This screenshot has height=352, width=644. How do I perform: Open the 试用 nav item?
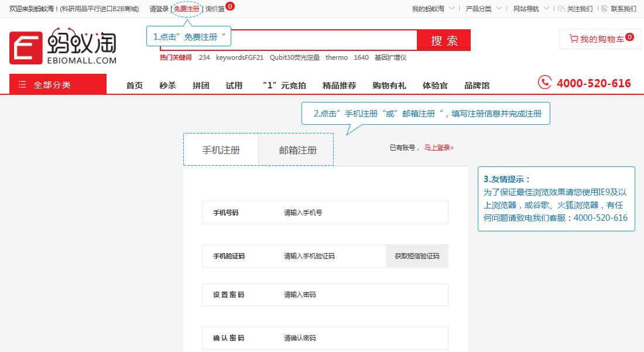(x=234, y=86)
